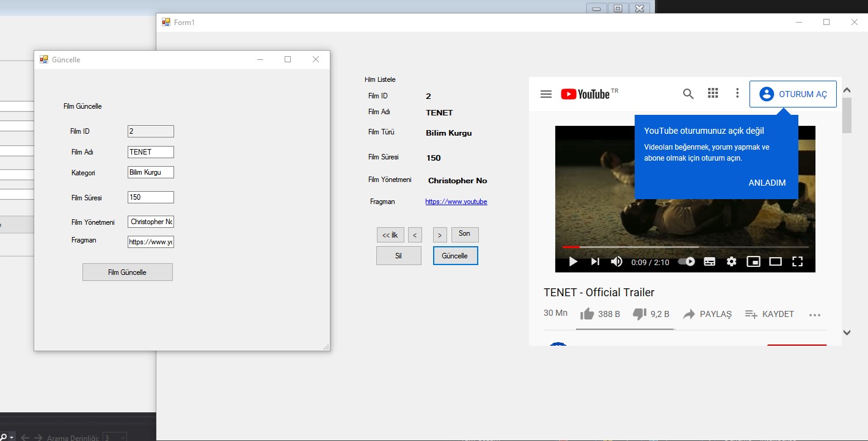Click the Güncelle button in Form1
Screen dimensions: 868x441
455,256
